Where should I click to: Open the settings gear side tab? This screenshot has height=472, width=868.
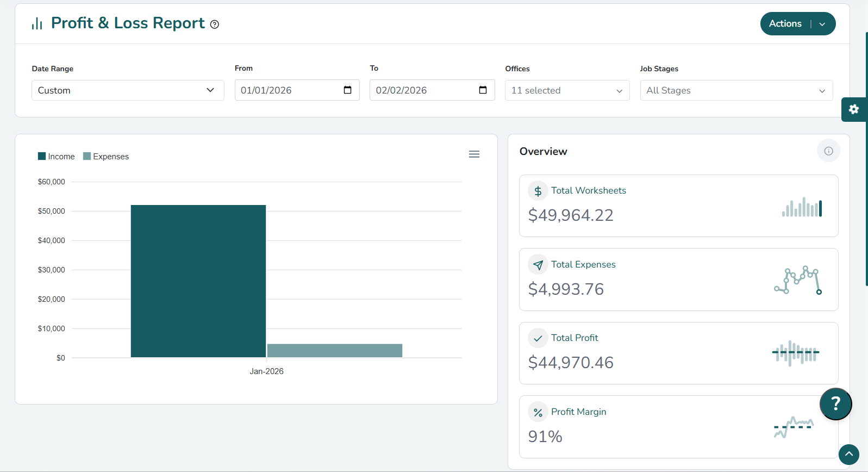tap(853, 109)
